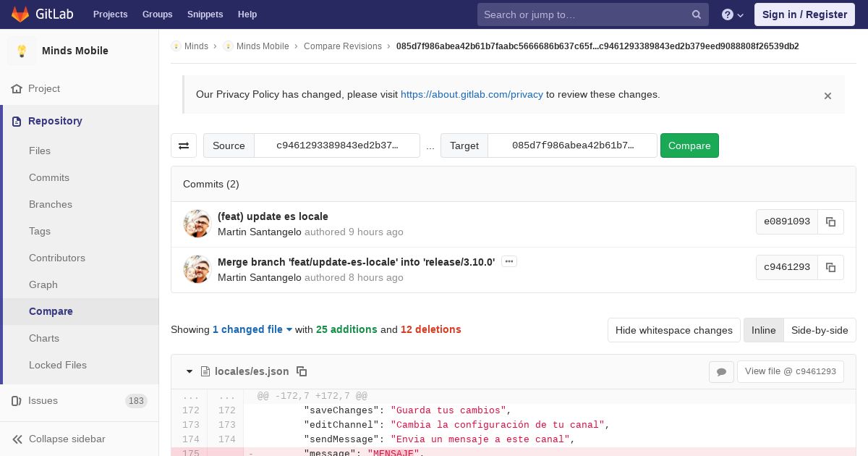Open the Groups menu
This screenshot has width=868, height=456.
coord(157,14)
